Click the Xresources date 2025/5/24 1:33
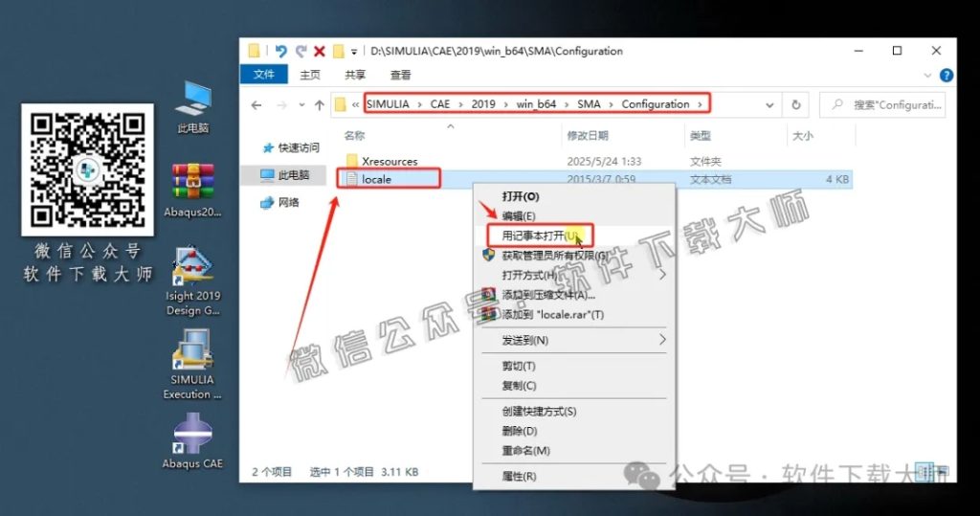Viewport: 980px width, 516px height. (604, 162)
